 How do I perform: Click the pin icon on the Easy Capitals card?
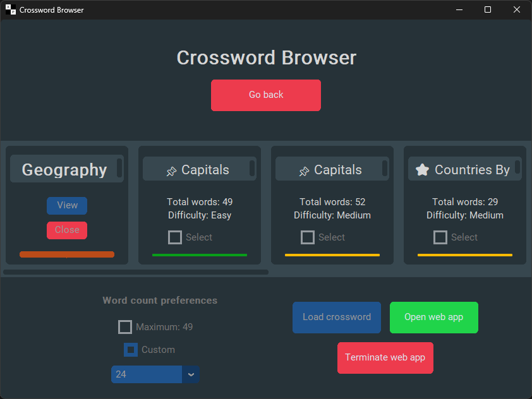(x=171, y=171)
